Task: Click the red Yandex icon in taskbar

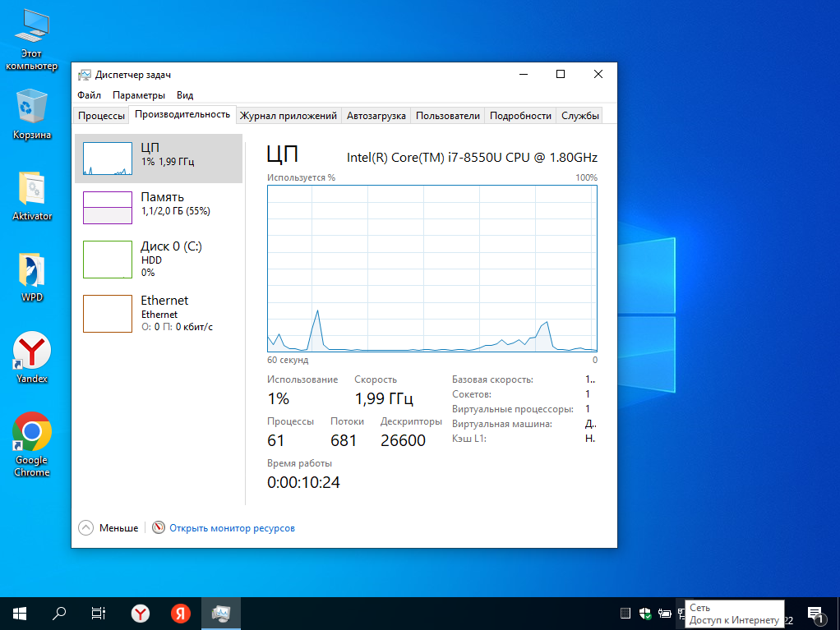Action: point(181,613)
